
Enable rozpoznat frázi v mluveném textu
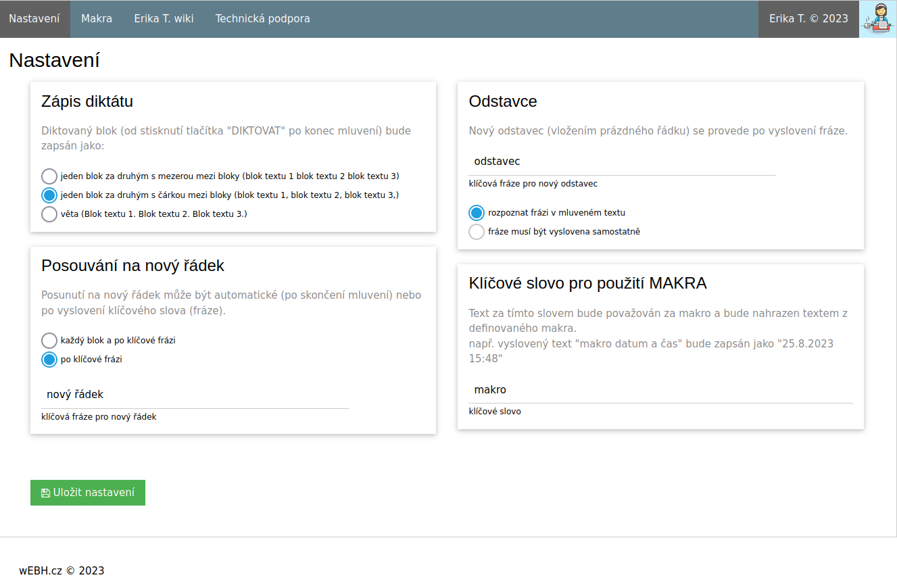477,213
